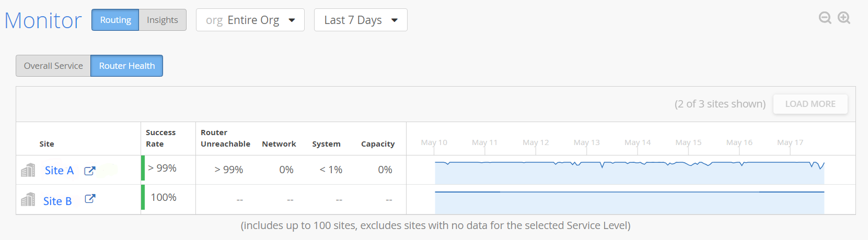Switch to the Routing view
The image size is (868, 240).
[115, 20]
